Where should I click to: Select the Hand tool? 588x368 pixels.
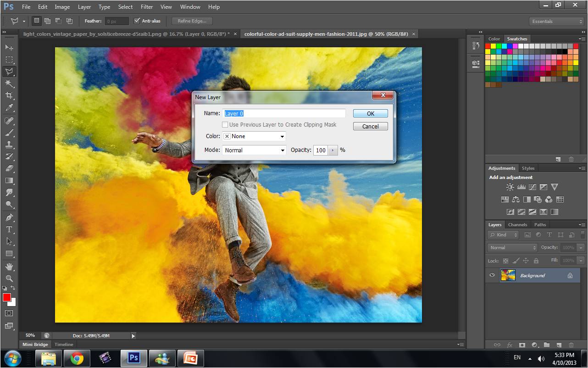[9, 266]
